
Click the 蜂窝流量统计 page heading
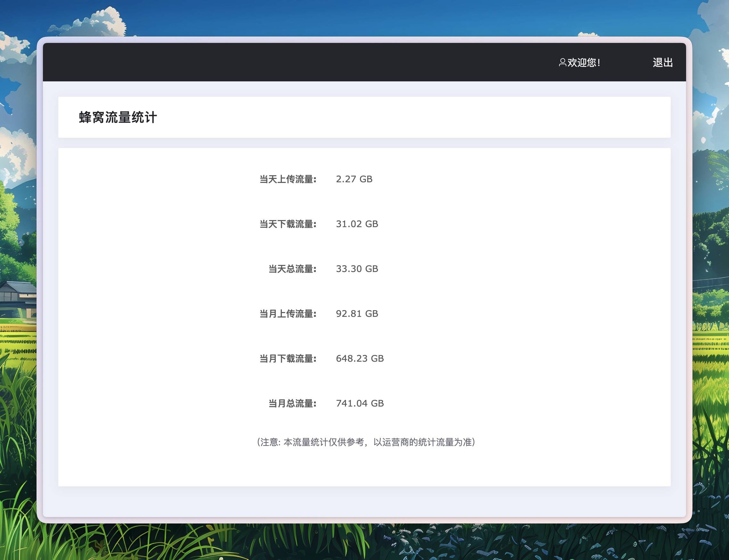pos(118,117)
